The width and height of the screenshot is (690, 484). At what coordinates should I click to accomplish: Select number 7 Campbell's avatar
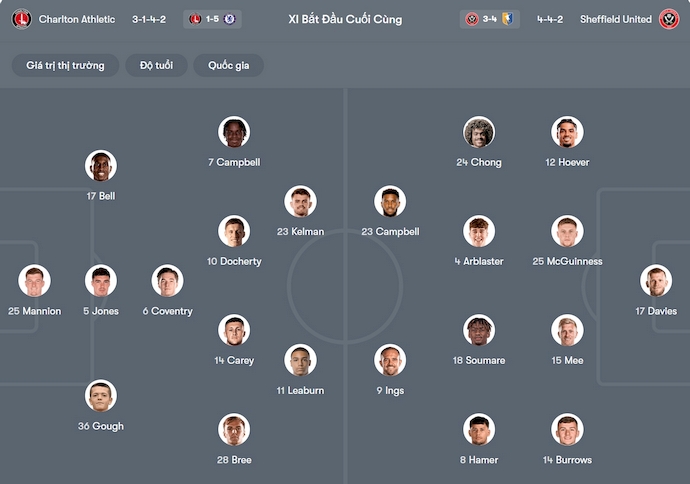(234, 132)
